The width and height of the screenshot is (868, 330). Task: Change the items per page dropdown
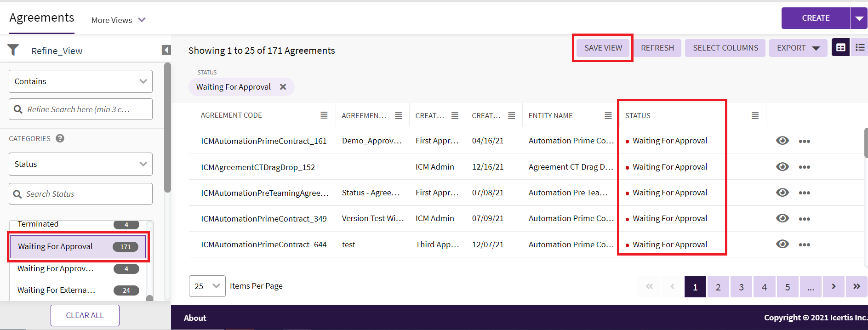pos(207,286)
